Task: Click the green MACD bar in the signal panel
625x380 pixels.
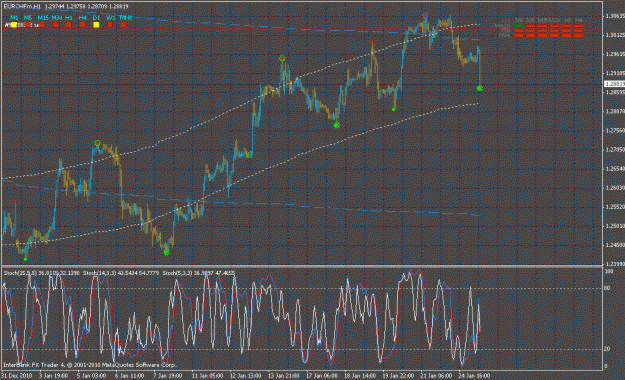Action: point(519,26)
